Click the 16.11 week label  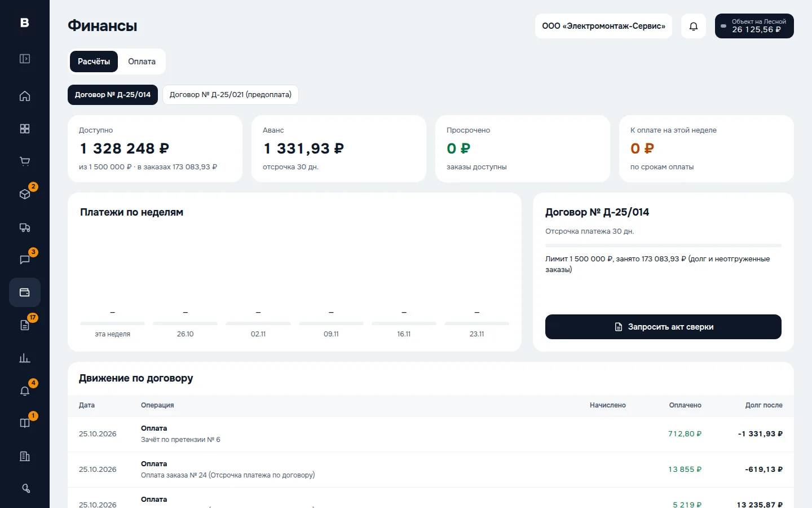pos(404,334)
